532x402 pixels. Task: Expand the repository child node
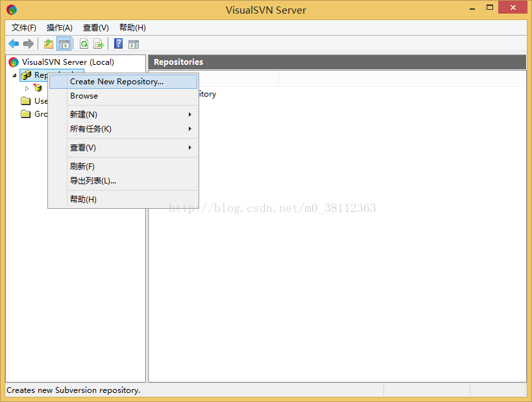click(x=27, y=88)
